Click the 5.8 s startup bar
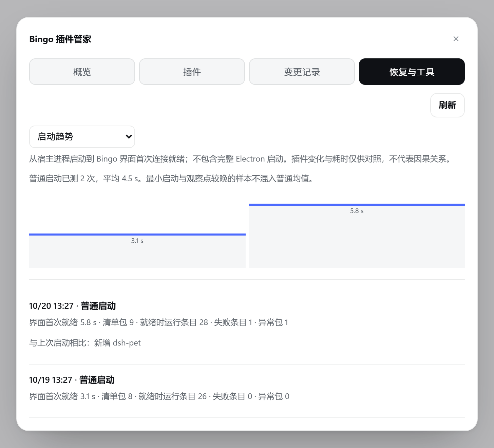Viewport: 494px width, 448px height. tap(357, 236)
